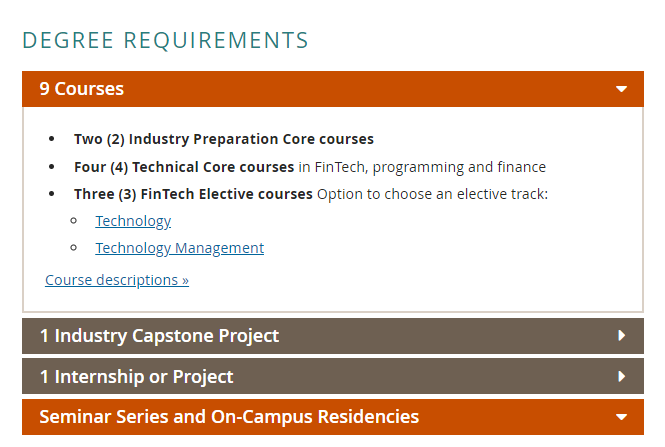Click the Degree Requirements heading
This screenshot has width=665, height=447.
tap(165, 41)
